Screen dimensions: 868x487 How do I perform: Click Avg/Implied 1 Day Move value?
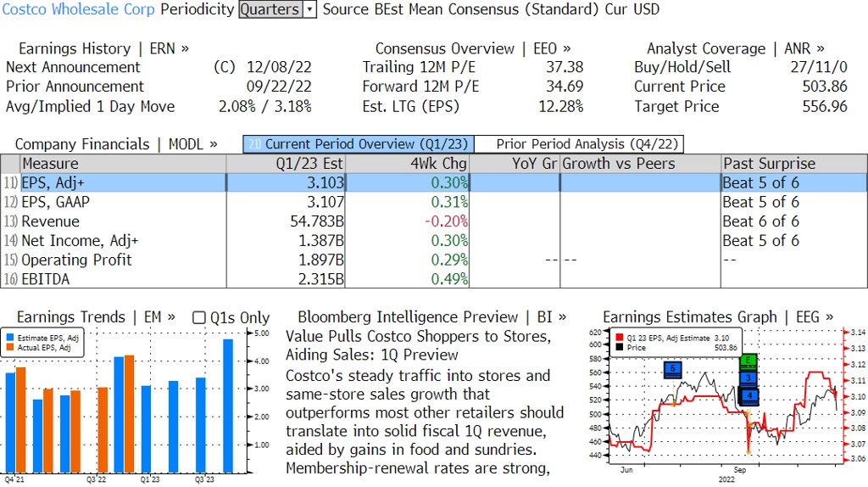[265, 106]
